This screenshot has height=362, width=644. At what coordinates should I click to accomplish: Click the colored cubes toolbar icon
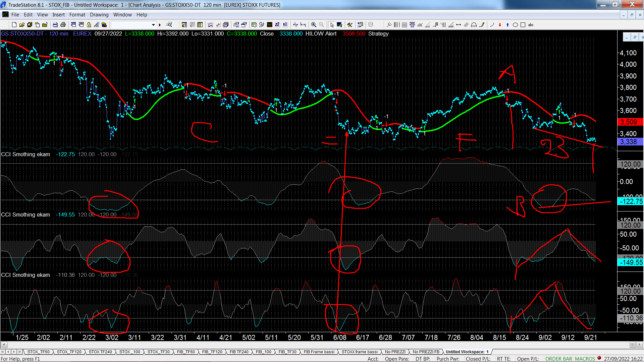coord(104,25)
